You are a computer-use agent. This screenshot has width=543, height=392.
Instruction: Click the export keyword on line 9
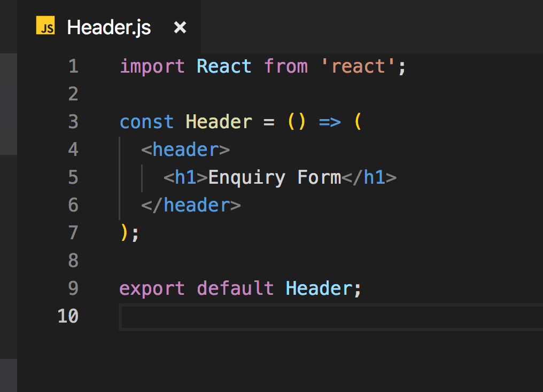[x=151, y=288]
